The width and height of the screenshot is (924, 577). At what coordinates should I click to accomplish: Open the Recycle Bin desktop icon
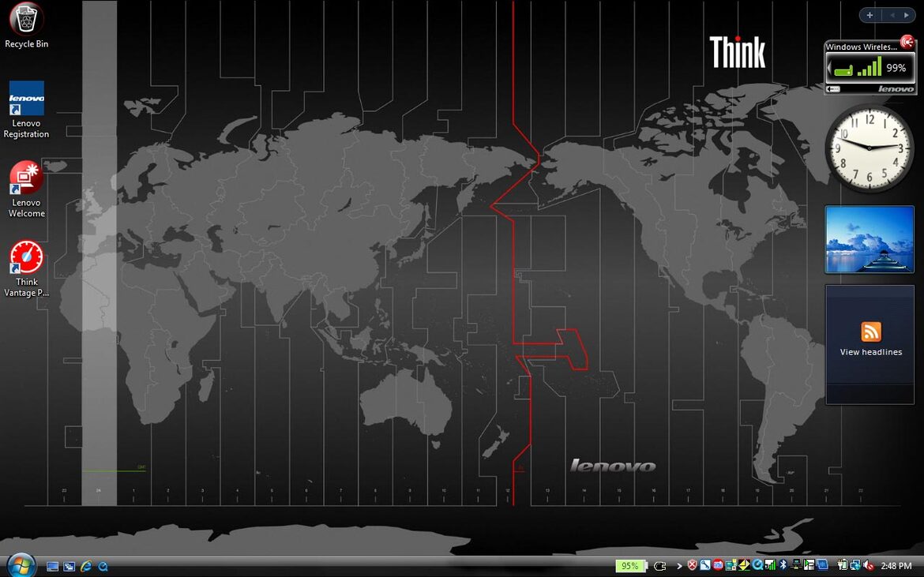[x=26, y=26]
